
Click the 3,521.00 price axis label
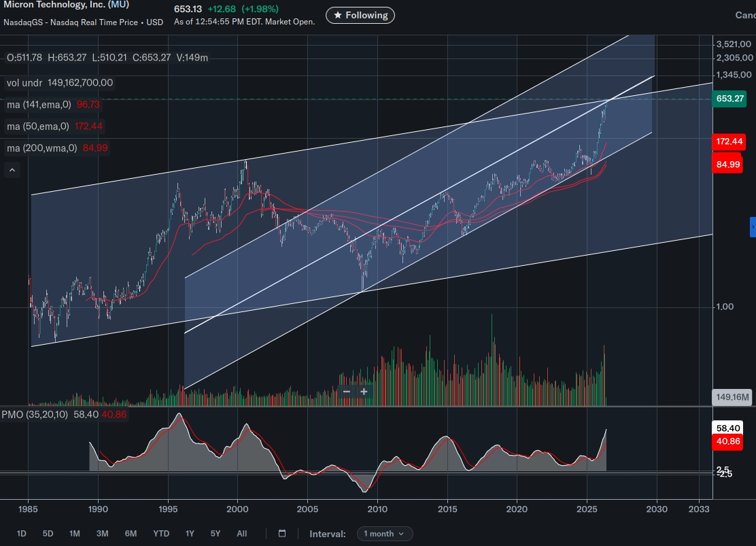(x=734, y=44)
